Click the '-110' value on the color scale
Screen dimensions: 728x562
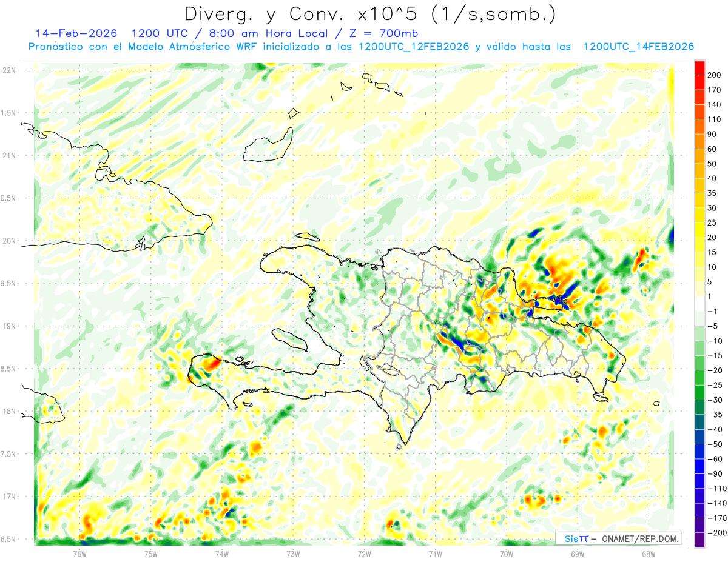(718, 489)
